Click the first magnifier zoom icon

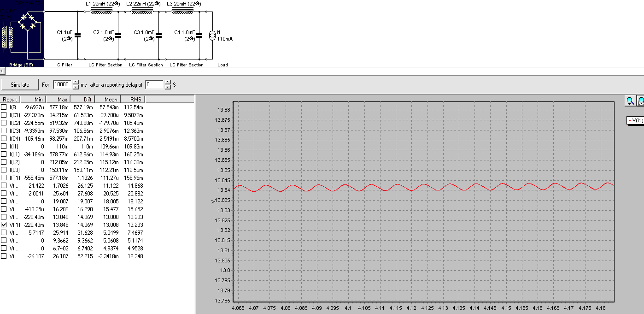click(630, 101)
